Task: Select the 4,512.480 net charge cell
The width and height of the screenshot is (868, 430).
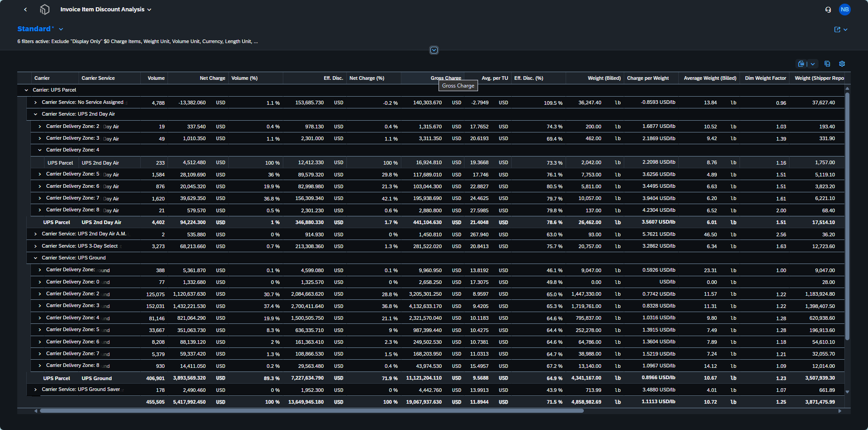Action: pyautogui.click(x=198, y=162)
